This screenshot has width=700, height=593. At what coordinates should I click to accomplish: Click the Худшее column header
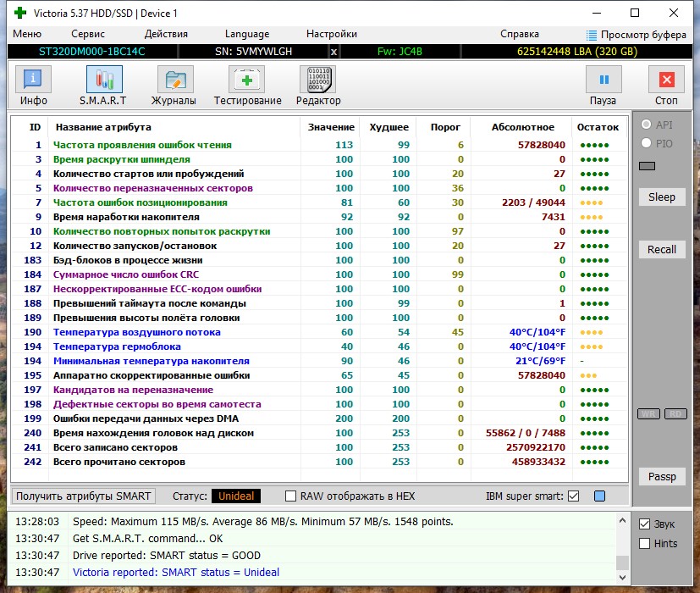tap(389, 127)
